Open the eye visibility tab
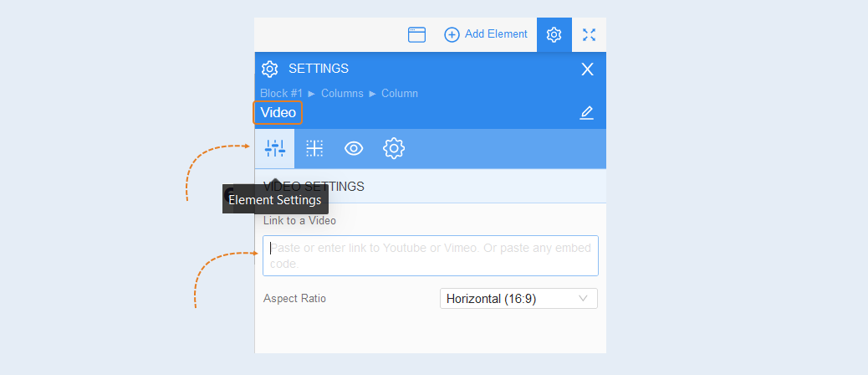868x375 pixels. point(354,148)
